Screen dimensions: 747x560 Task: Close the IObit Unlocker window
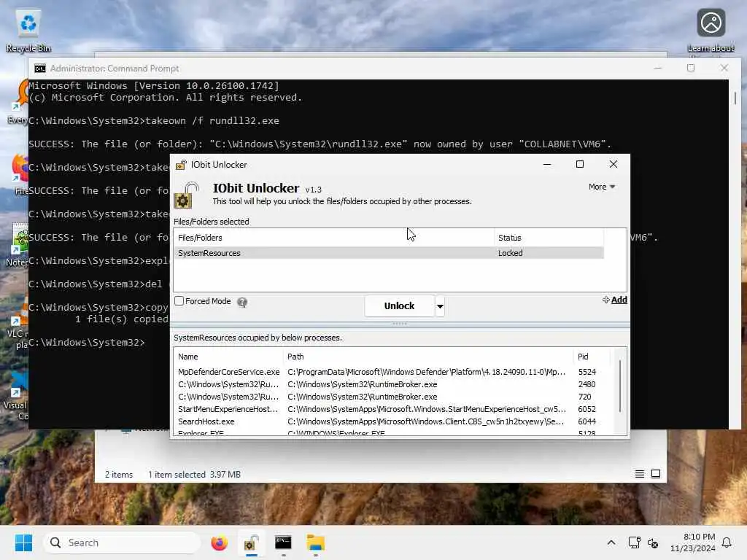[613, 164]
